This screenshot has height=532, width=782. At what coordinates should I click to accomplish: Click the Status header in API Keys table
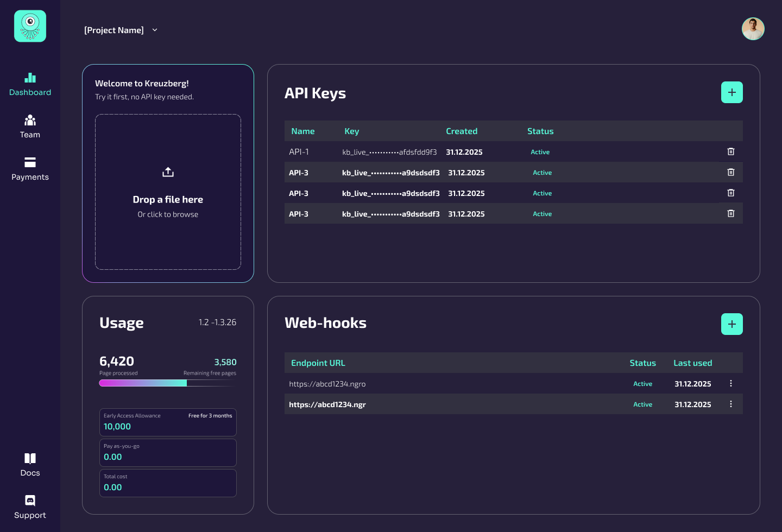click(x=540, y=131)
